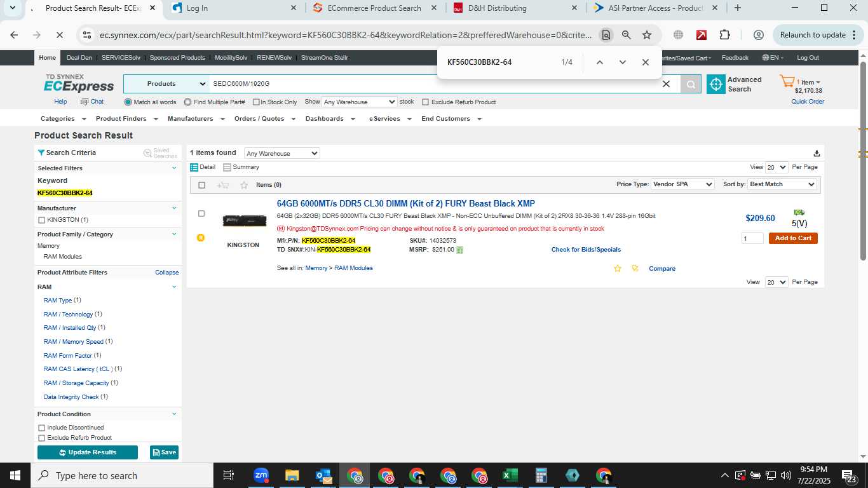Collapse the Manufacturer filter section
The height and width of the screenshot is (488, 868).
point(174,208)
